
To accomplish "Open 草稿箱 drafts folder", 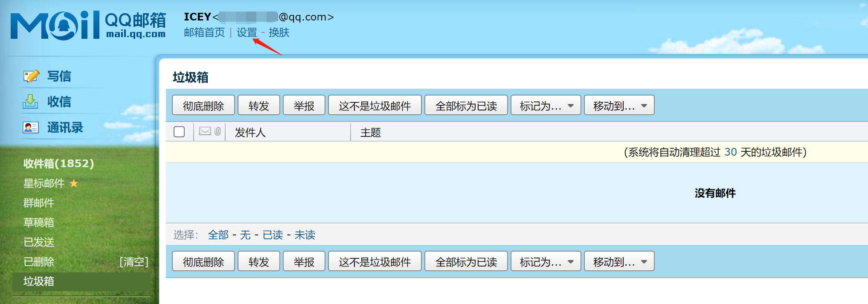I will [x=39, y=223].
